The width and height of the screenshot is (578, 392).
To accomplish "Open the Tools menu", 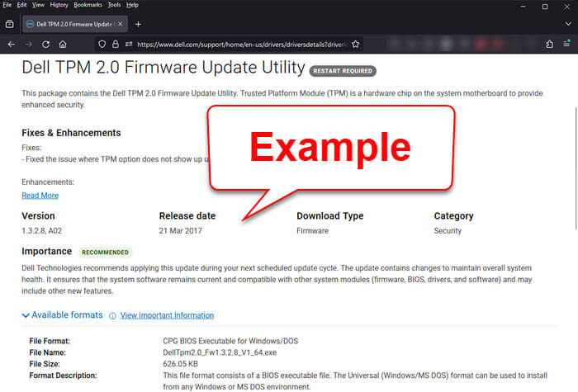I will 114,5.
